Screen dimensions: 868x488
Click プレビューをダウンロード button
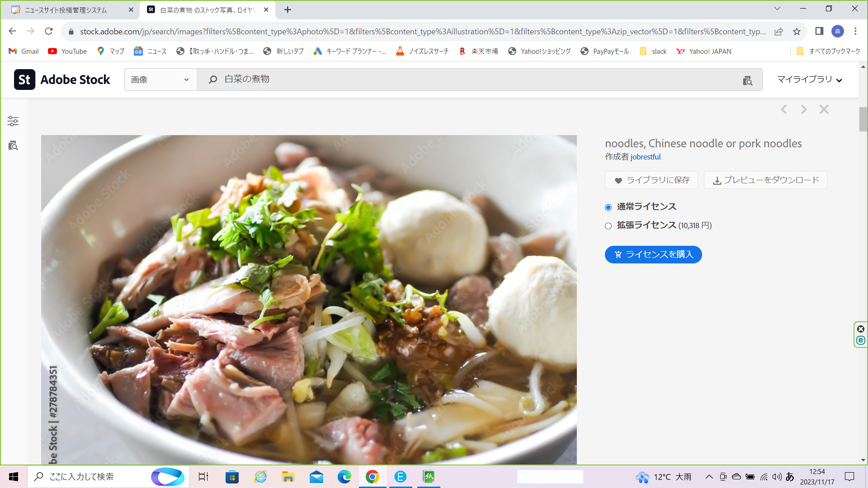pos(765,180)
